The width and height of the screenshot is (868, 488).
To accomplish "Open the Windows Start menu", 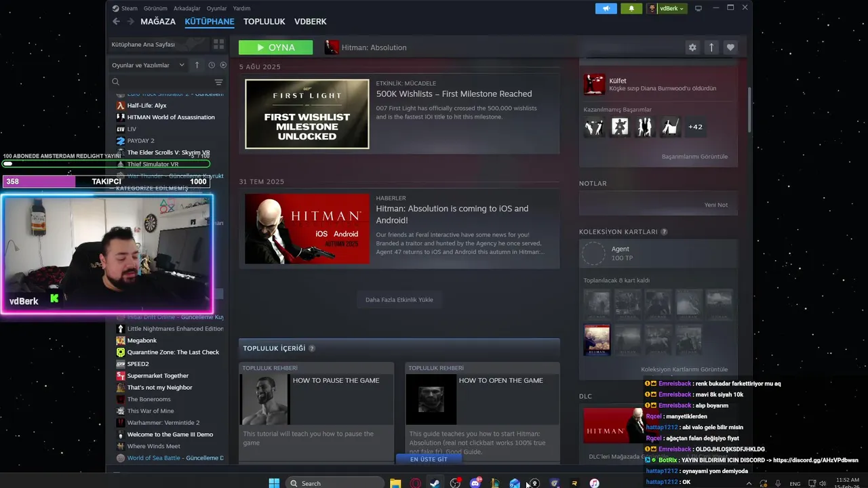I will coord(274,483).
